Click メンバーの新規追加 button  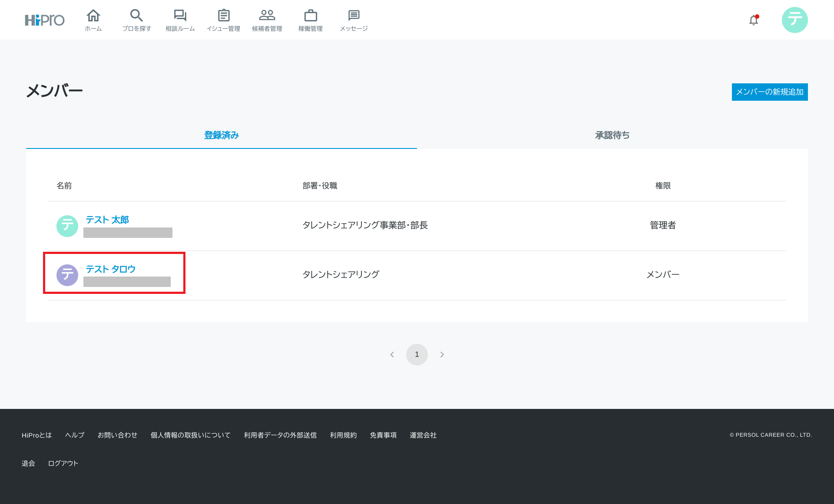click(769, 92)
